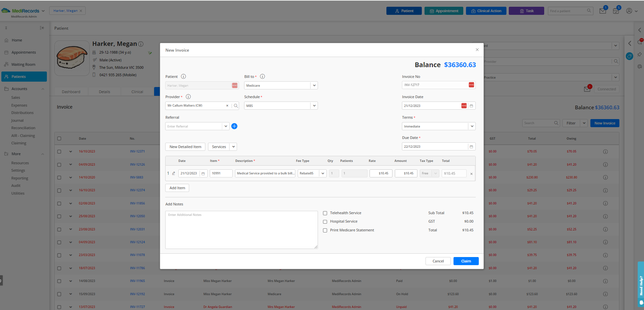
Task: Select the checkbox for INV-5883 row
Action: [x=59, y=178]
